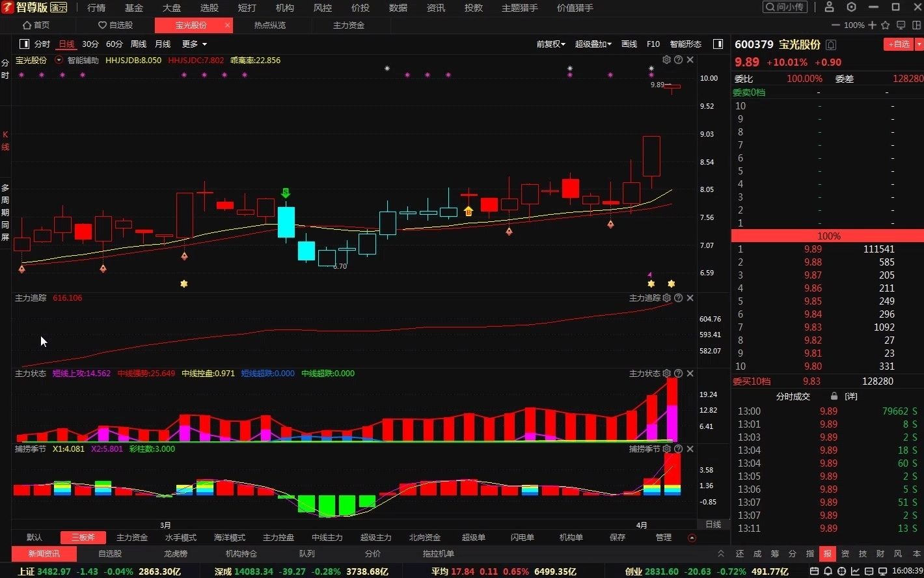
Task: Open settings gear for 捕捞季节 panel
Action: (666, 449)
